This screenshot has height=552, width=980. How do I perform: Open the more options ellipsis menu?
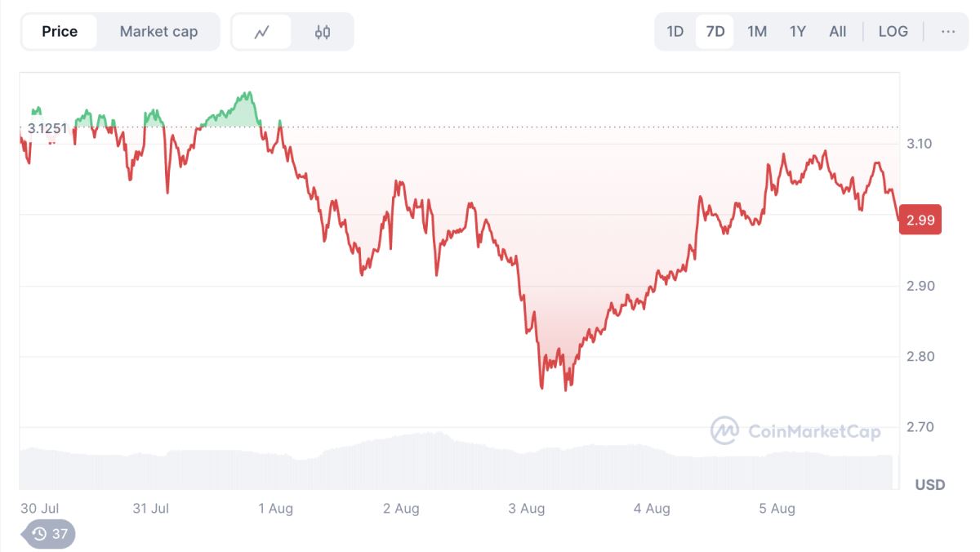coord(948,32)
